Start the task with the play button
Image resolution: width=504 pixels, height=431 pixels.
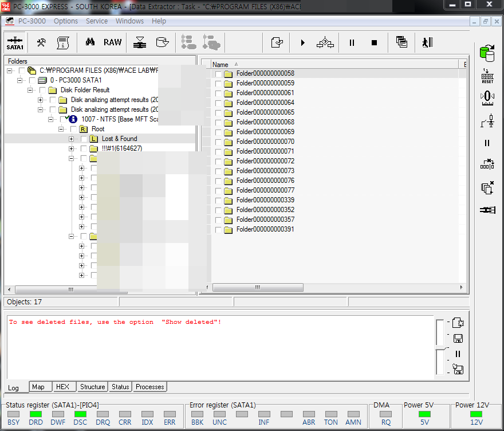click(x=302, y=42)
